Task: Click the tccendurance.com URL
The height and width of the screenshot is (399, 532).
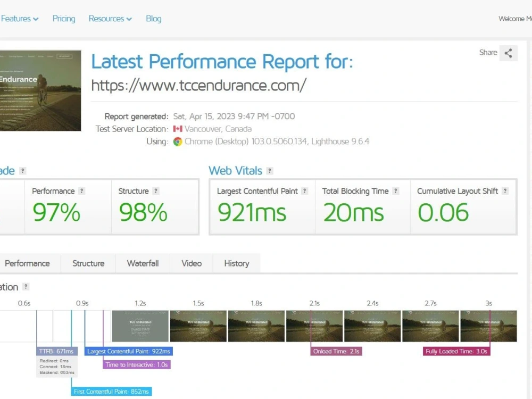Action: [199, 85]
